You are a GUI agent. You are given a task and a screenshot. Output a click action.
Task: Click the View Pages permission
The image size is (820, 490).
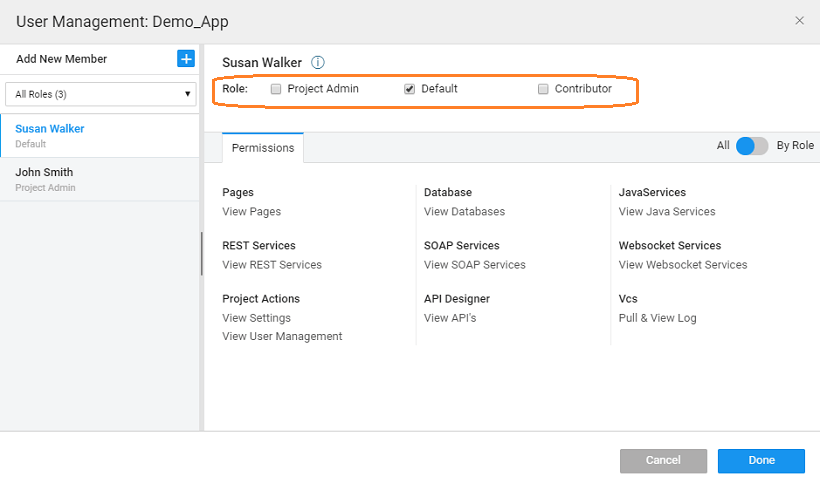tap(251, 212)
